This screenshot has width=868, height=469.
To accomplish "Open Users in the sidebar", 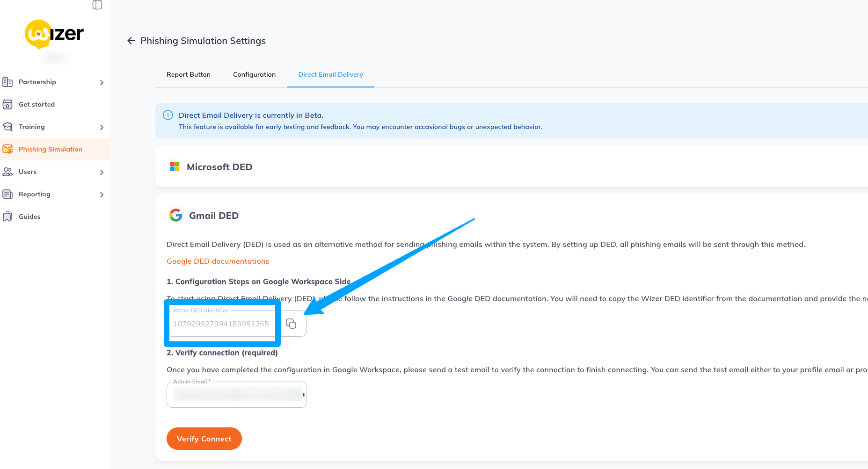I will click(55, 172).
